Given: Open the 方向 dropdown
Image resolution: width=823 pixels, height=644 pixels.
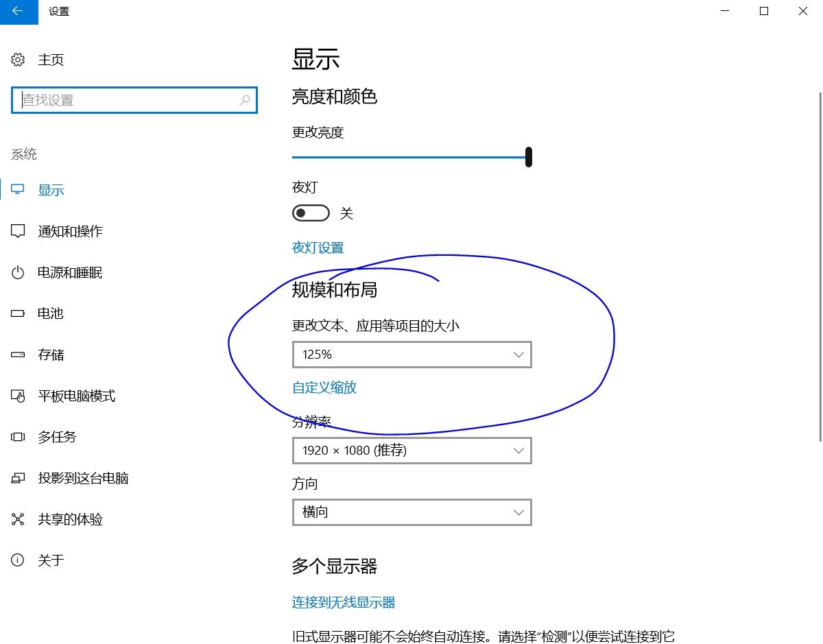Looking at the screenshot, I should pyautogui.click(x=411, y=512).
